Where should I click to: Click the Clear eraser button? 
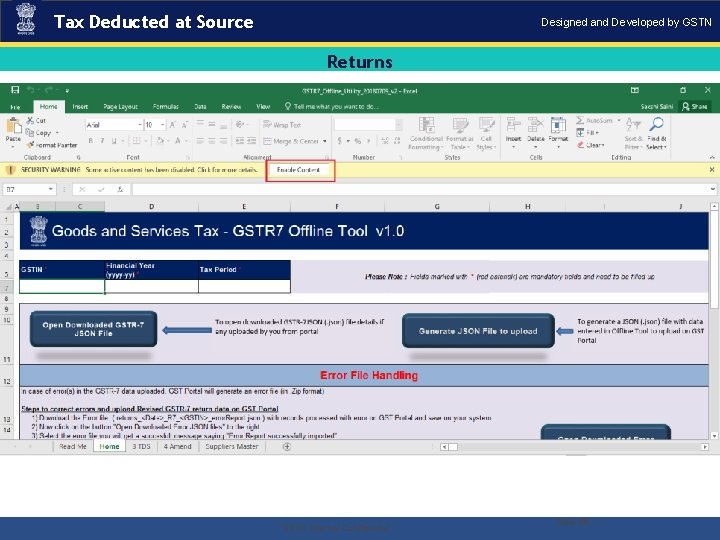pos(591,145)
